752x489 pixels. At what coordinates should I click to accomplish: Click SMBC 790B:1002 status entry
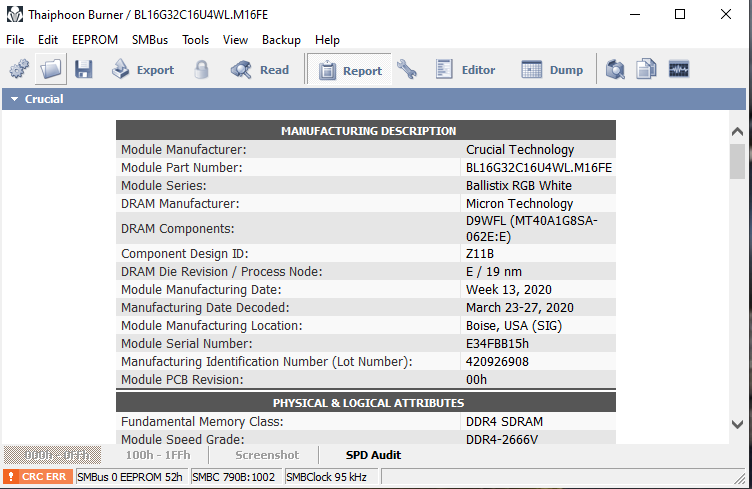pyautogui.click(x=234, y=477)
